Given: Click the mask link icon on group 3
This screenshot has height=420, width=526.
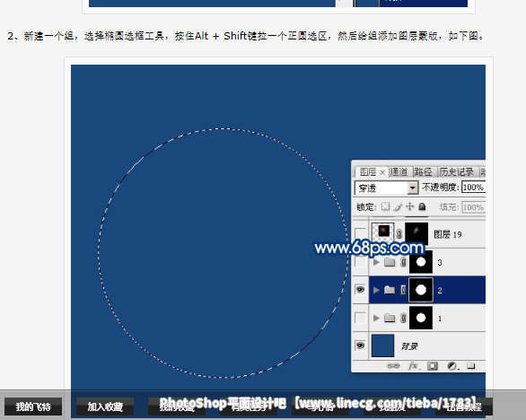Looking at the screenshot, I should coord(403,262).
